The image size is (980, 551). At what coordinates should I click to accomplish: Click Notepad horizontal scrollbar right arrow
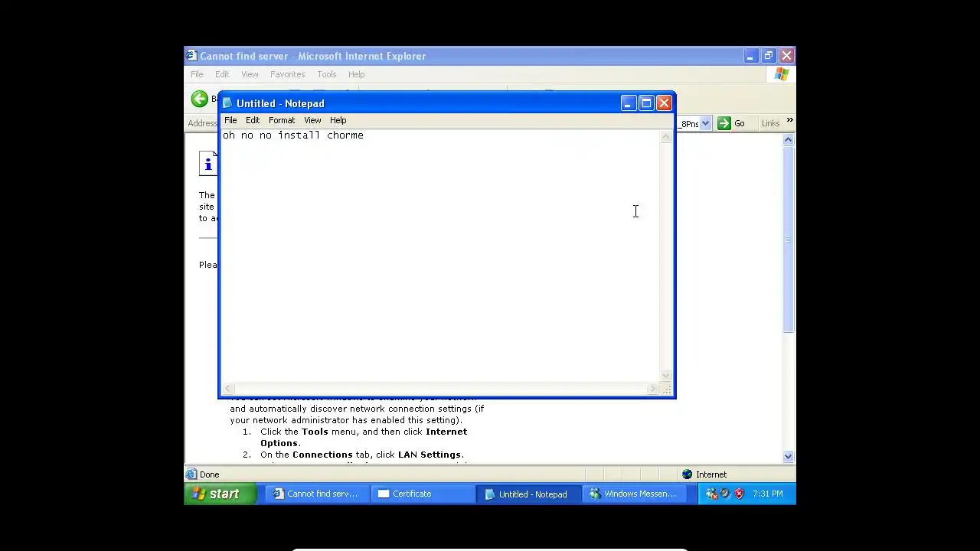coord(653,389)
